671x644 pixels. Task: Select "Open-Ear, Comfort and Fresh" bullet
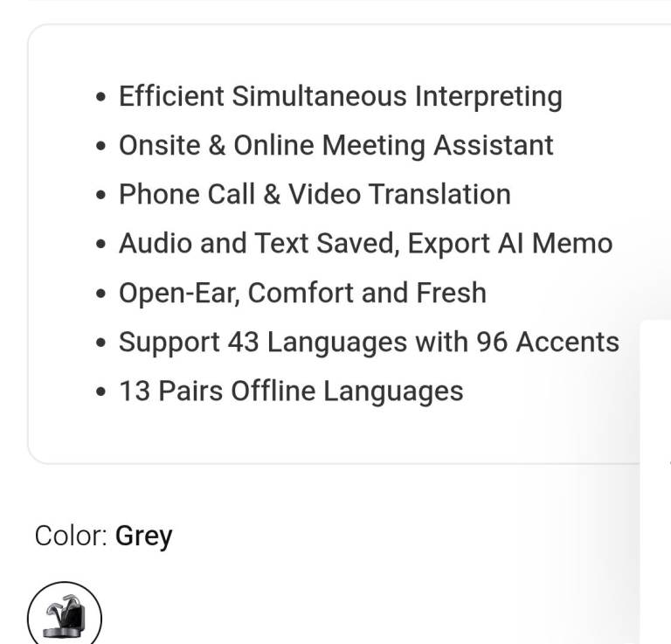click(302, 293)
